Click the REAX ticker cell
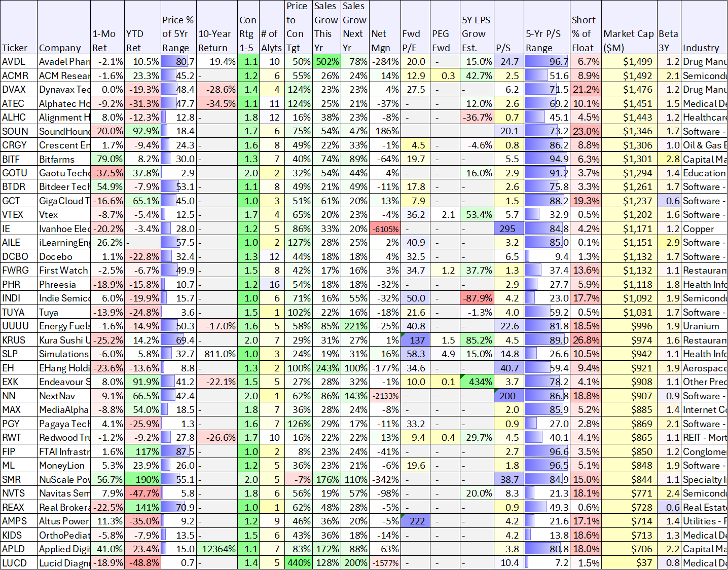728x570 pixels. 19,508
